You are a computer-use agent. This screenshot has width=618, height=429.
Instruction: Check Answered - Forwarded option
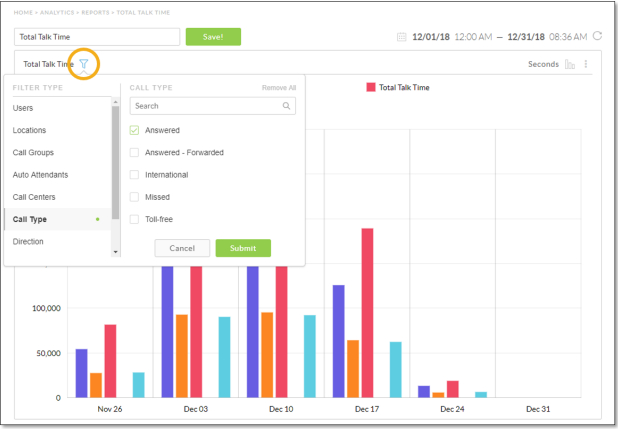[x=134, y=153]
